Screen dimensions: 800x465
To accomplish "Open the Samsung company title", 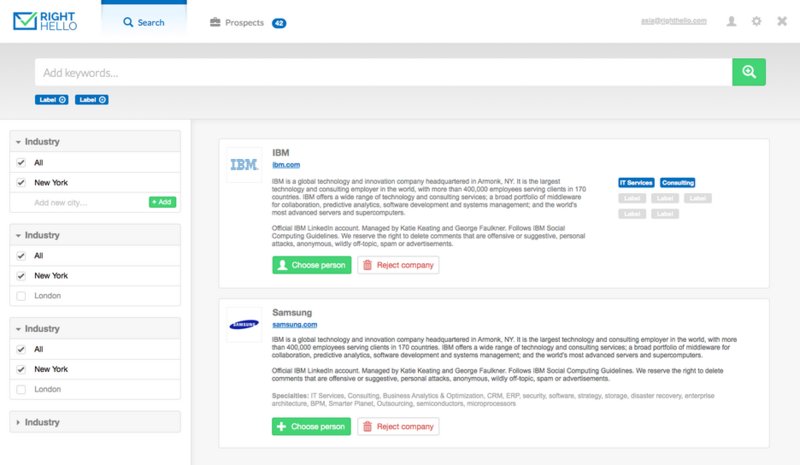I will pyautogui.click(x=292, y=312).
